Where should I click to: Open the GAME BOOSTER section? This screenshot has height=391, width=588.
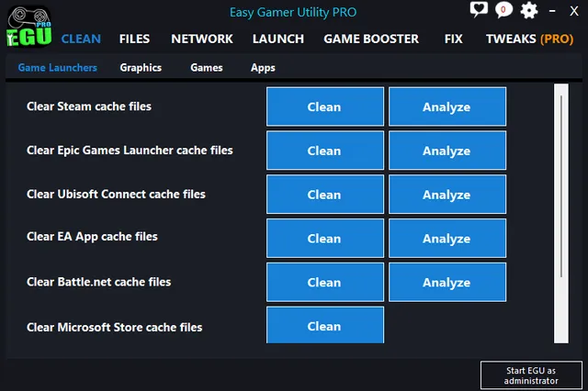coord(371,39)
